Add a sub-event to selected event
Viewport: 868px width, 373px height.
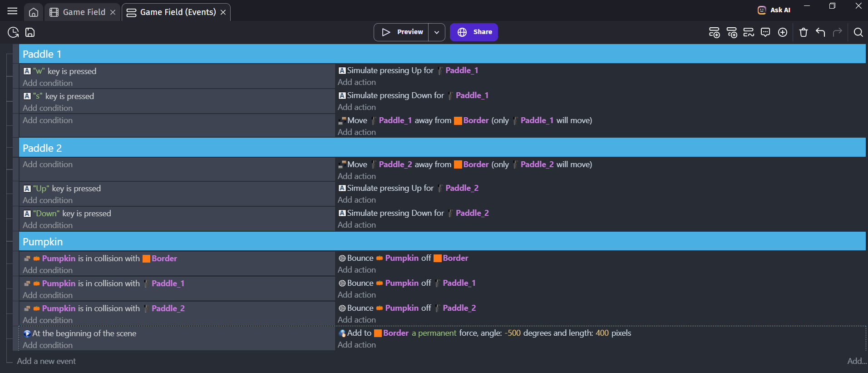pos(731,32)
